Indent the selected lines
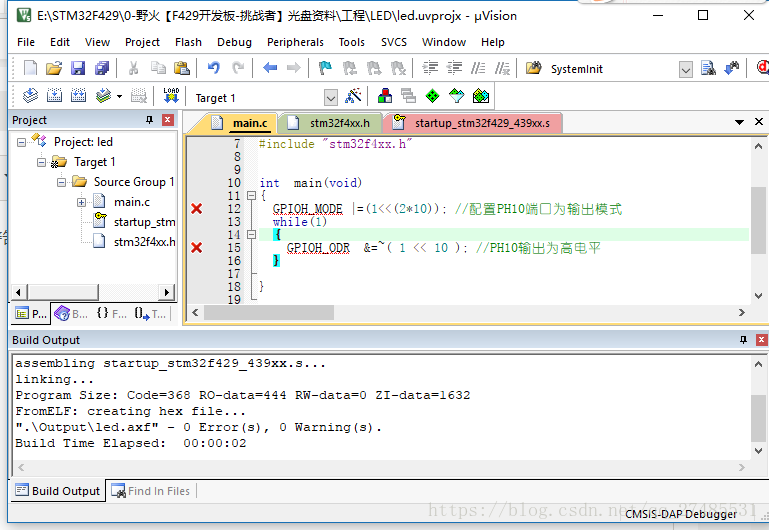The image size is (769, 530). coord(430,68)
